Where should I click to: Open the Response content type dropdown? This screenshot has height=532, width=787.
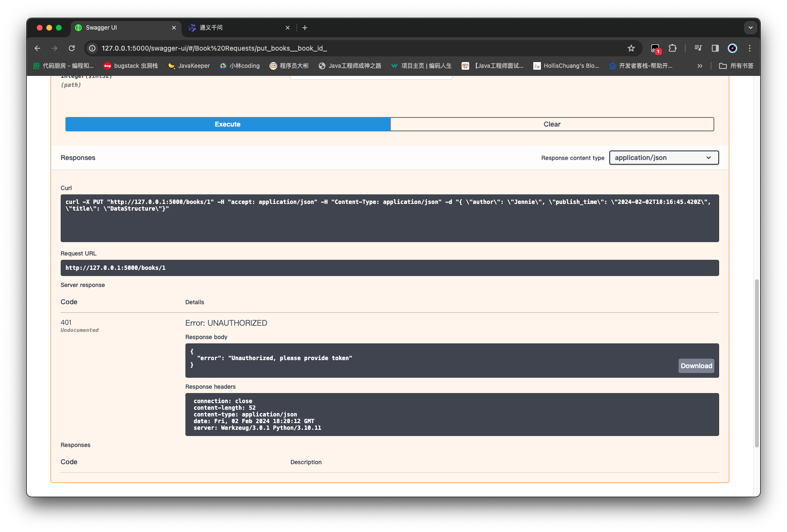664,158
